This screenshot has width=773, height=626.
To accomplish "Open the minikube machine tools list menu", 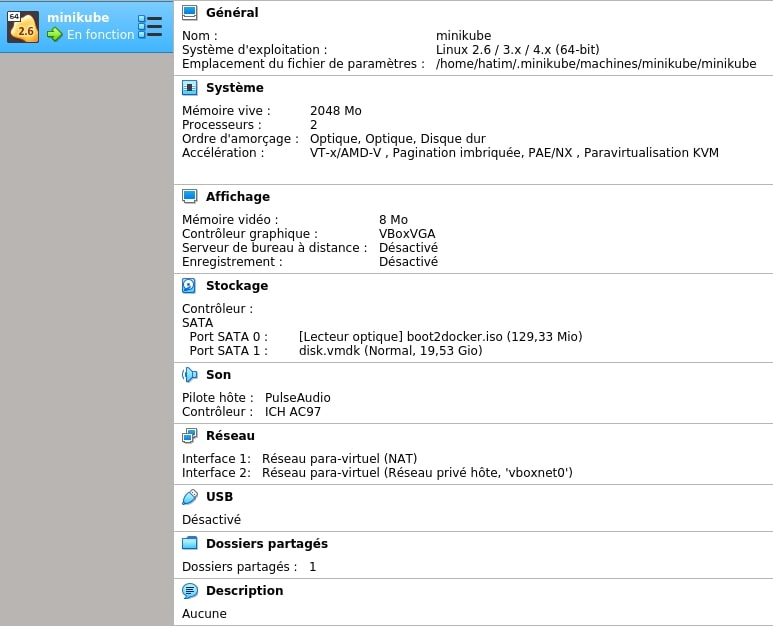I will pos(150,27).
